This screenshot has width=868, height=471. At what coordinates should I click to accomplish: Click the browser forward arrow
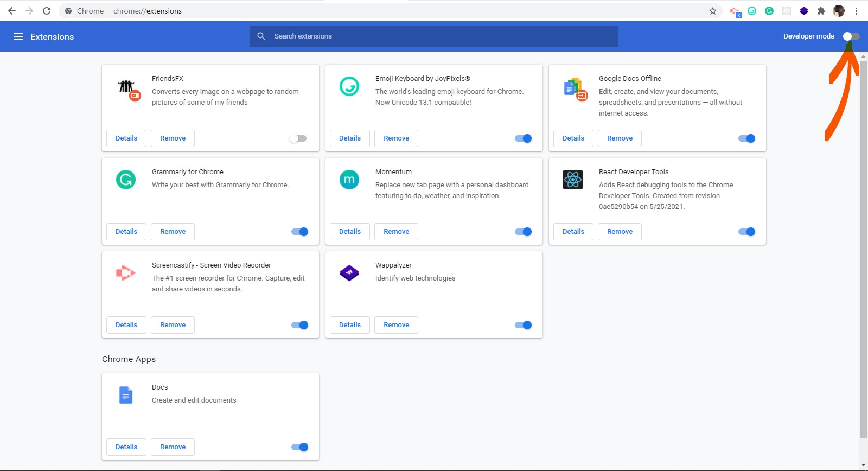click(x=29, y=11)
